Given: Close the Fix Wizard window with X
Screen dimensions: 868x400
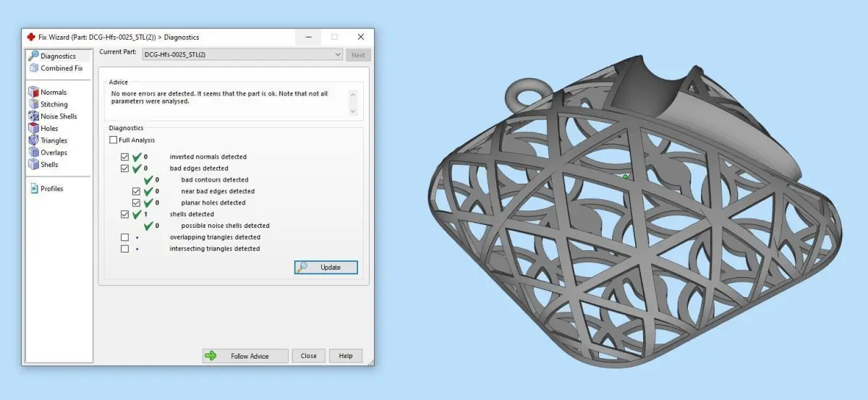Looking at the screenshot, I should point(361,37).
